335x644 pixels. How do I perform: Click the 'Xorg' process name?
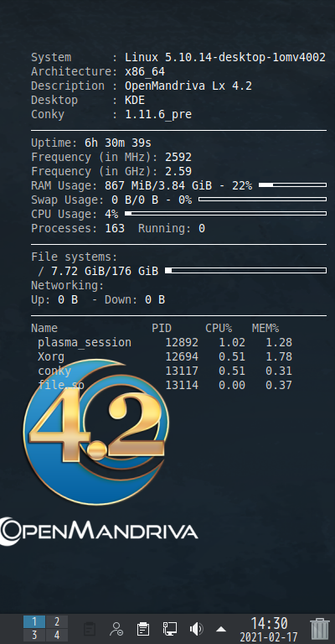click(51, 356)
